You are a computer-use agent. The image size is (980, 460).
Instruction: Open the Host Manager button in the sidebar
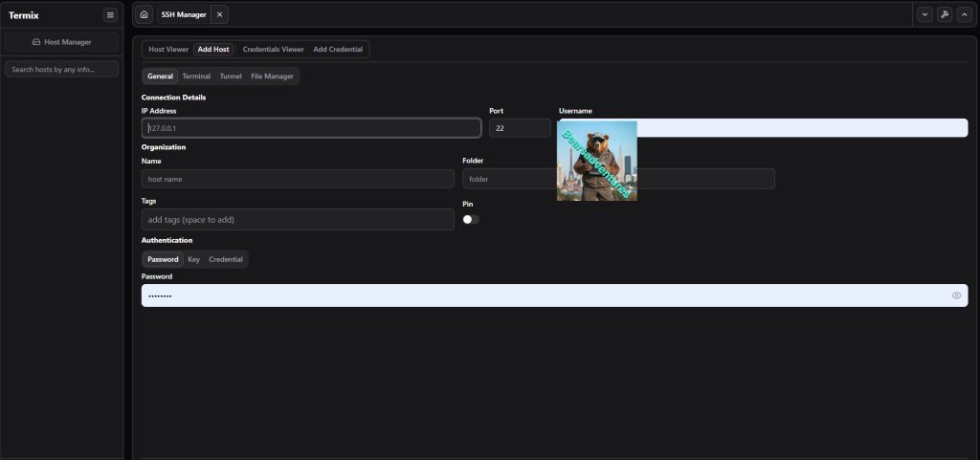61,42
